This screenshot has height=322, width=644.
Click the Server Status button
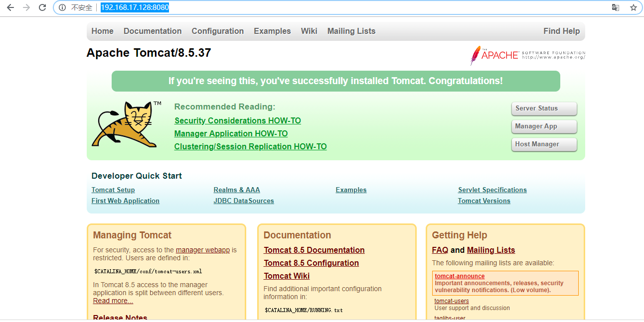tap(544, 108)
